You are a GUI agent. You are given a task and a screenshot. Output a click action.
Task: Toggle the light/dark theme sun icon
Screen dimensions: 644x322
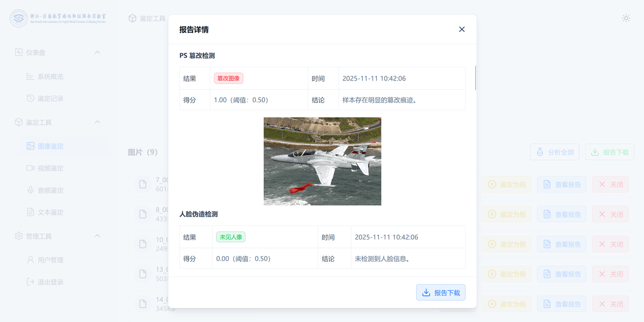[626, 18]
